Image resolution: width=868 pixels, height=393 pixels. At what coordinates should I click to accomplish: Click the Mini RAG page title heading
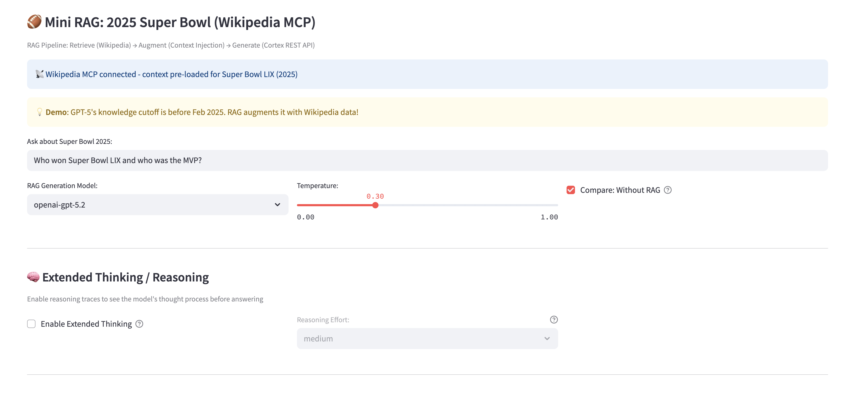[179, 22]
